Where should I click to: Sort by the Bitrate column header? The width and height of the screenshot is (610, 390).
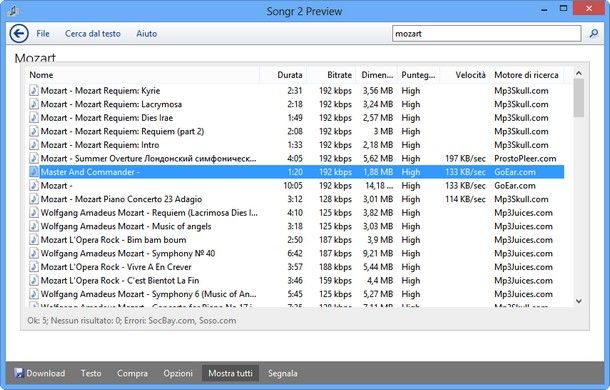pos(331,75)
